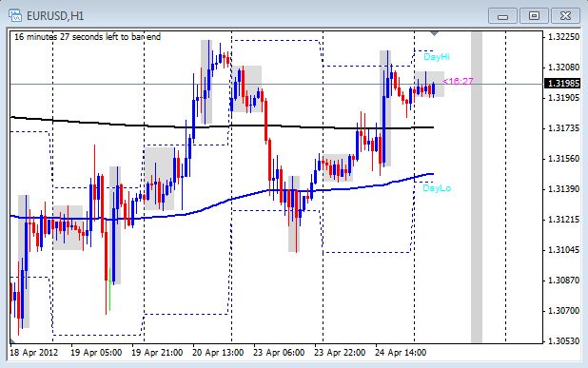Click the chart shift triangle marker at top
The height and width of the screenshot is (368, 588).
pos(434,34)
